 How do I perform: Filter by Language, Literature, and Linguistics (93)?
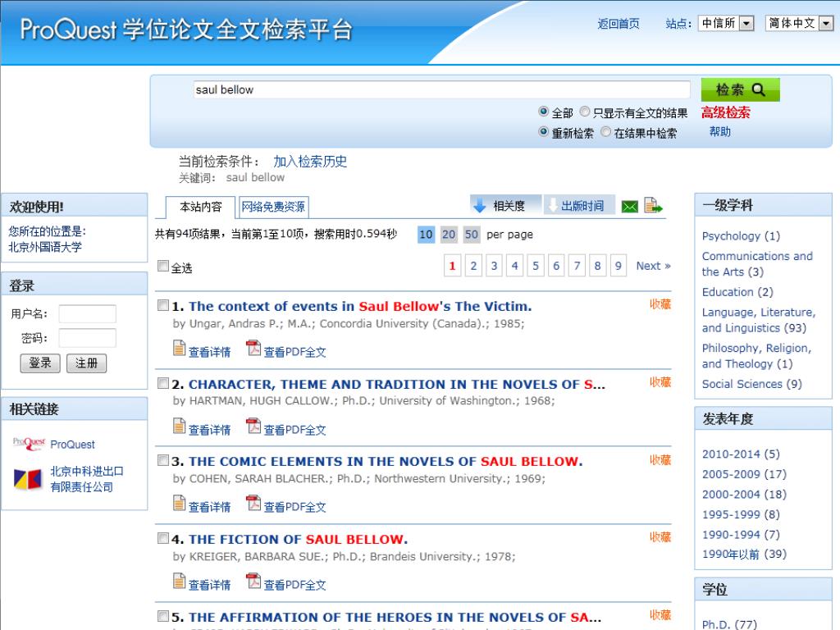point(759,320)
